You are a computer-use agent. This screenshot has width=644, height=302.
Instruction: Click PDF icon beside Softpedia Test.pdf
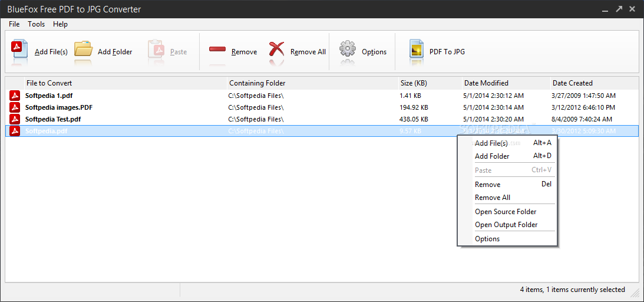tap(15, 119)
